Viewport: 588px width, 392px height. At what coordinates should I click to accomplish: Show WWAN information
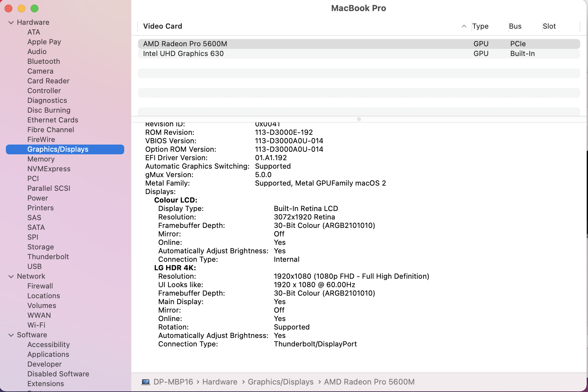pos(39,315)
